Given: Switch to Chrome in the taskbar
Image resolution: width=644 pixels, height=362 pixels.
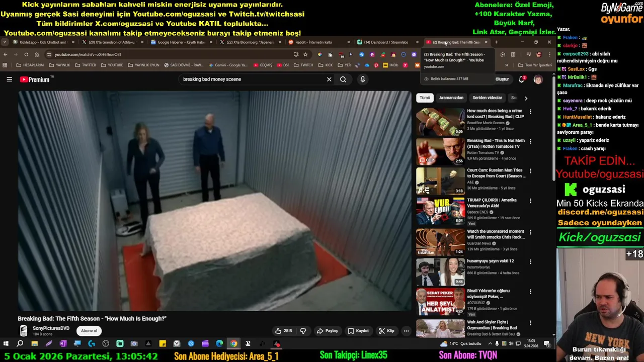Looking at the screenshot, I should tap(234, 344).
